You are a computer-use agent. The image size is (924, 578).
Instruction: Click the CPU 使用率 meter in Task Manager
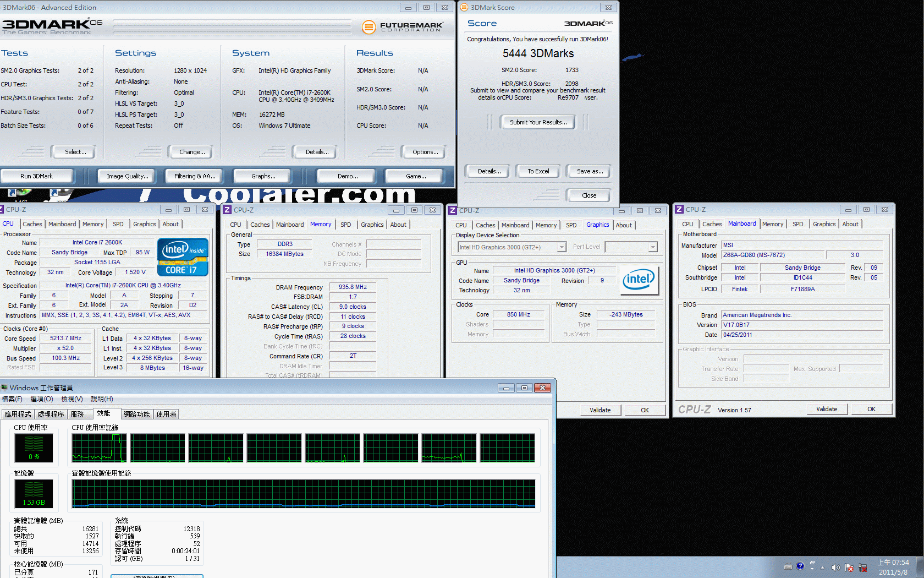[x=34, y=448]
